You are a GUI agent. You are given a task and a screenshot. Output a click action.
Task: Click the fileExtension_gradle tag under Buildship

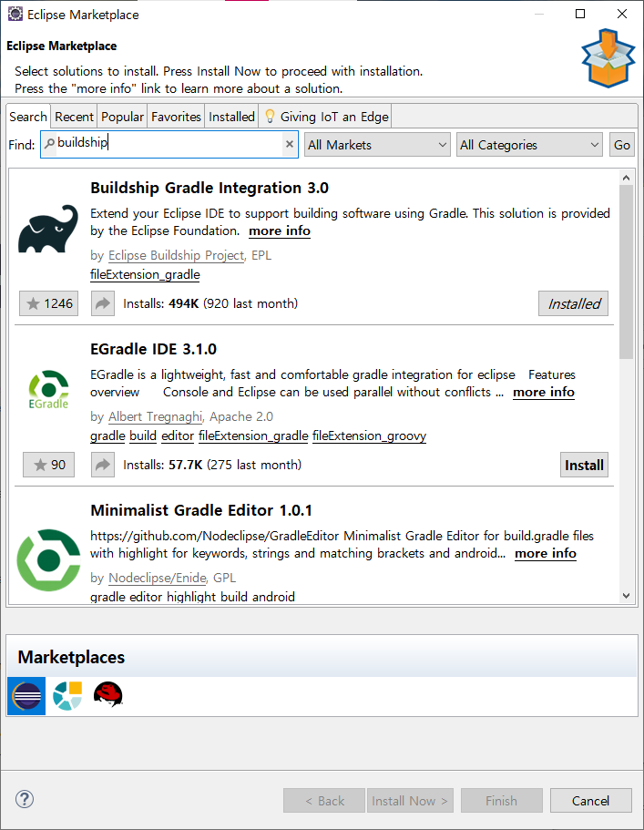145,275
